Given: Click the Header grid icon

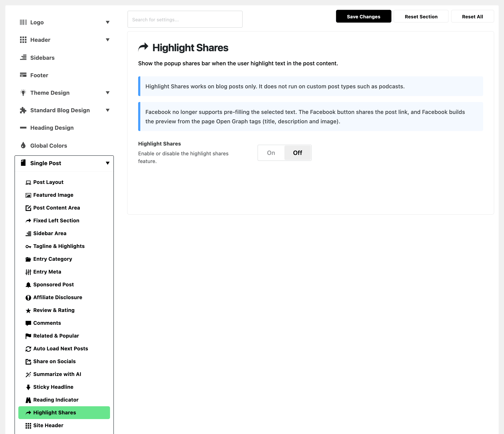Looking at the screenshot, I should coord(23,40).
